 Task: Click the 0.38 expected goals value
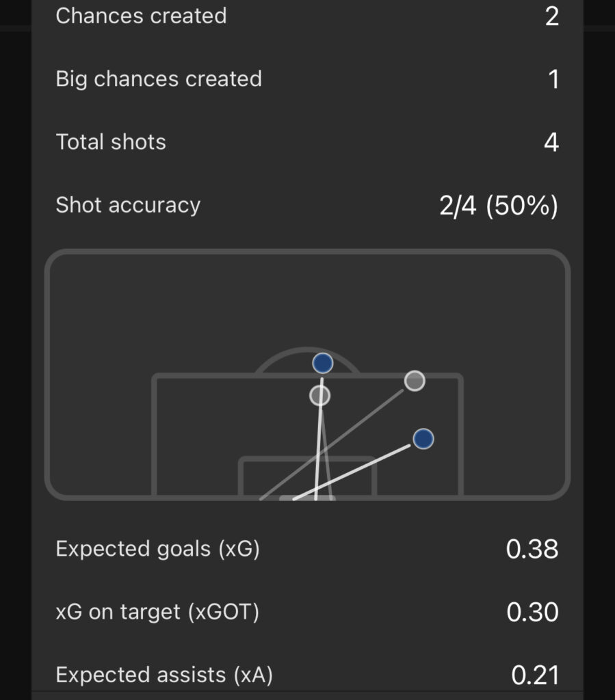coord(532,549)
